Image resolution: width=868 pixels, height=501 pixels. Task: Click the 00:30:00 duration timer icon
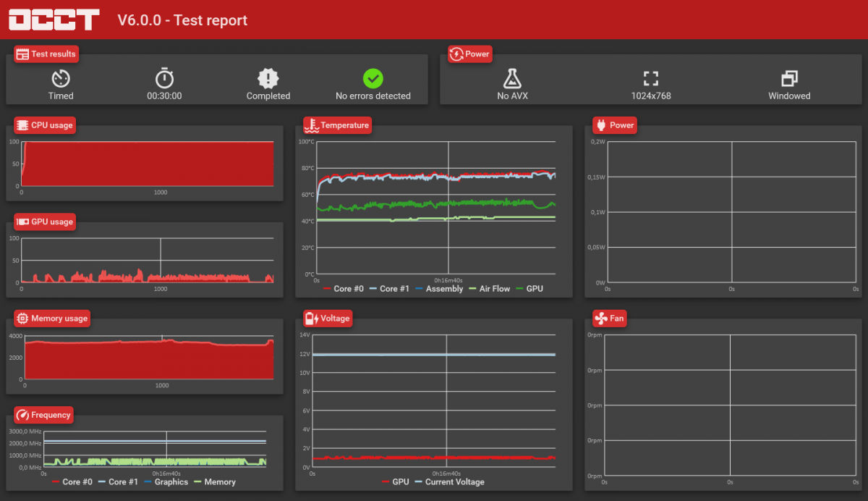(164, 78)
